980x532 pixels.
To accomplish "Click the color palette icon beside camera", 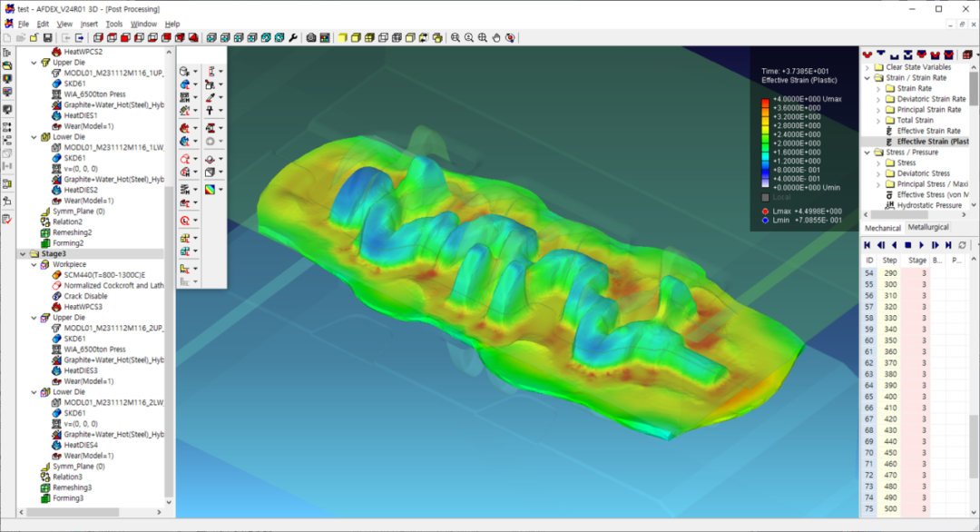I will [325, 37].
